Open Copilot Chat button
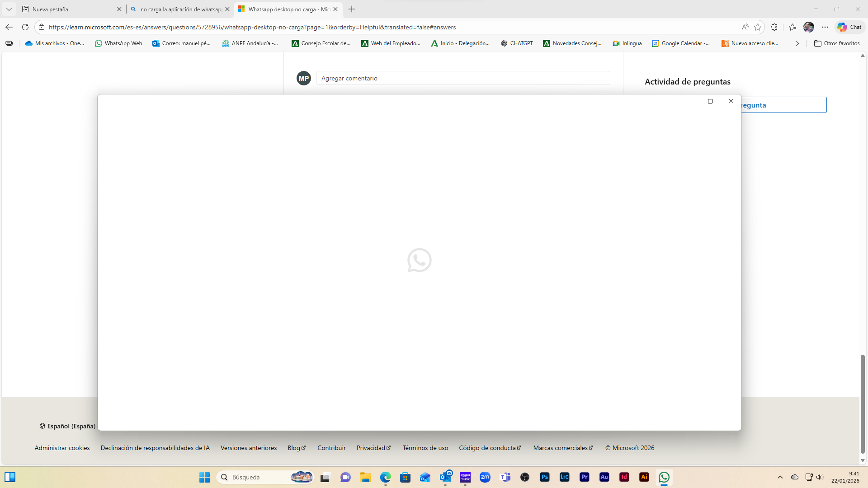 [849, 27]
